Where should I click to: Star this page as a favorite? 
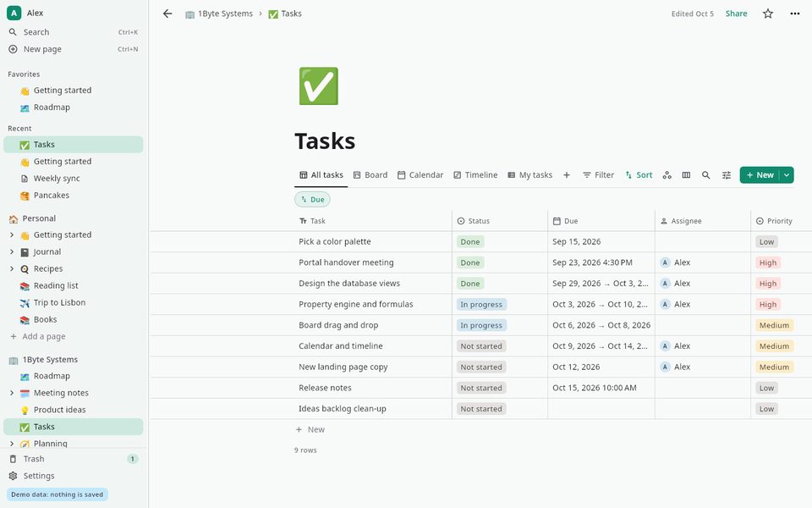point(768,14)
